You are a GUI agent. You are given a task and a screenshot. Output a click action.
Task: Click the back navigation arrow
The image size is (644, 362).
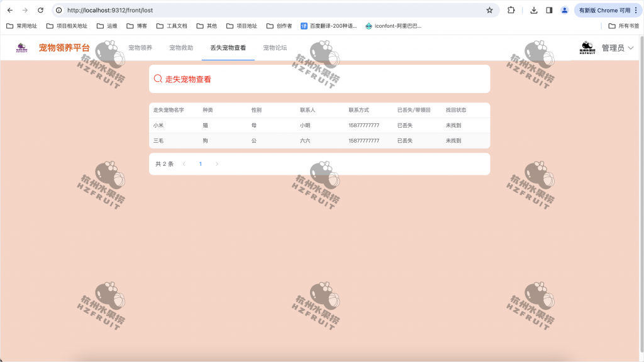click(11, 10)
